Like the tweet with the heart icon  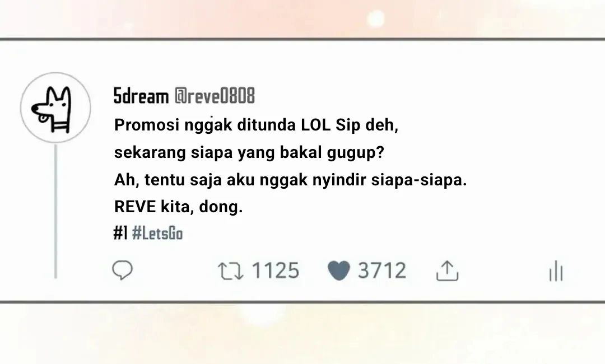click(x=339, y=270)
